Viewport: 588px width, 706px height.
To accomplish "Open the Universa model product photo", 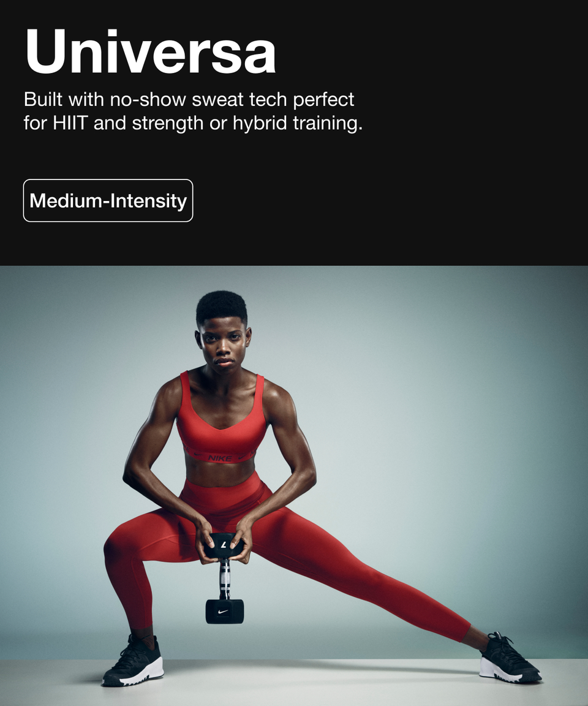I will (294, 486).
